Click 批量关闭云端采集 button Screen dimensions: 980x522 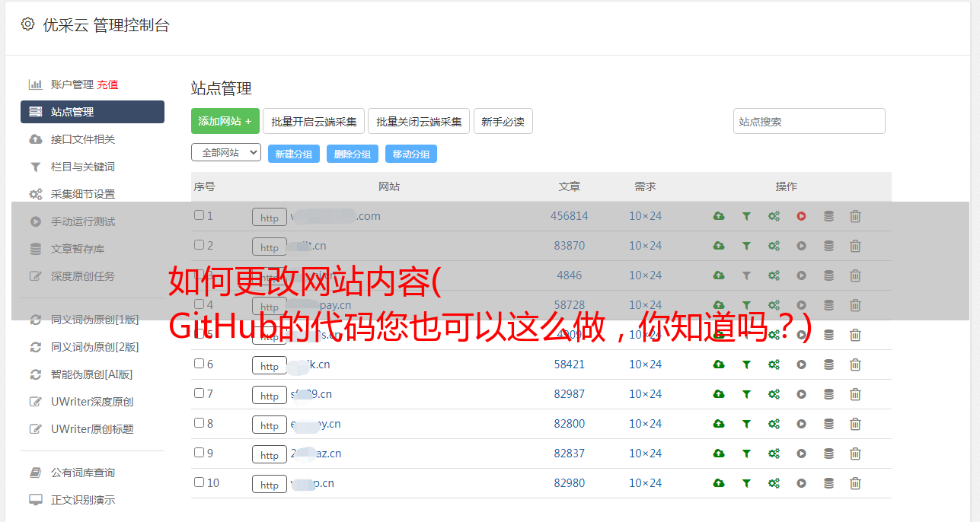point(419,121)
